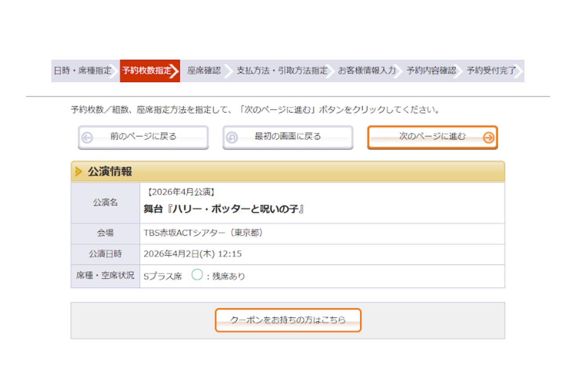
Task: Open the クーポンをお持ちの方はこちら button
Action: [288, 320]
